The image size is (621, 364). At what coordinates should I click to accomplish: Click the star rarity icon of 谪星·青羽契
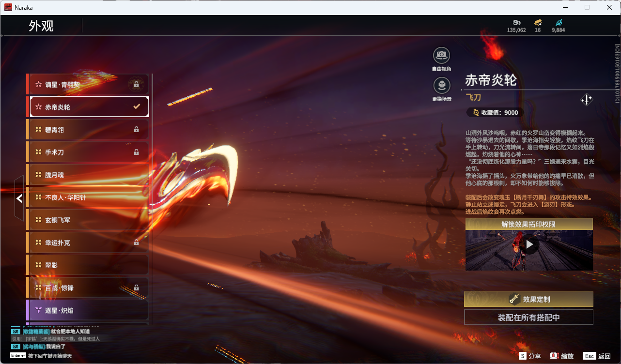tap(38, 84)
